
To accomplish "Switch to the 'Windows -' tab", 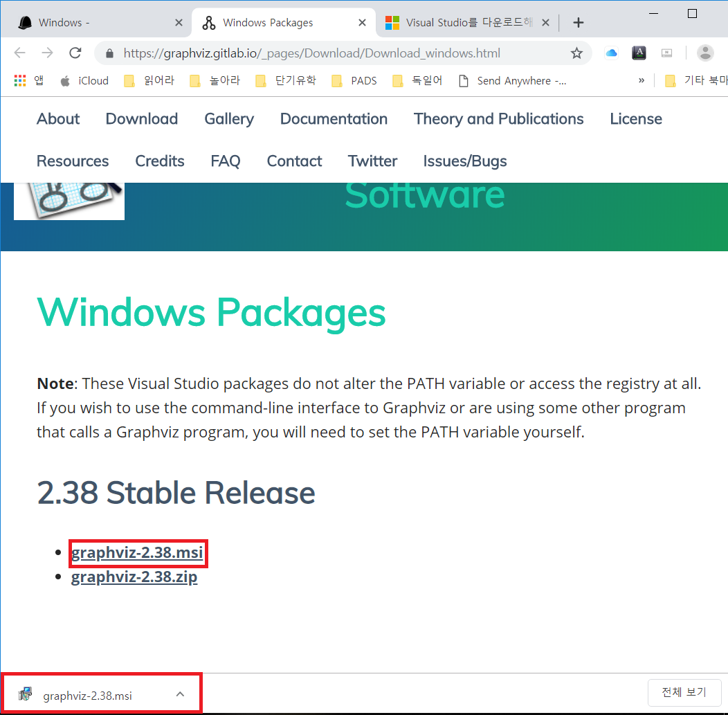I will pos(95,22).
